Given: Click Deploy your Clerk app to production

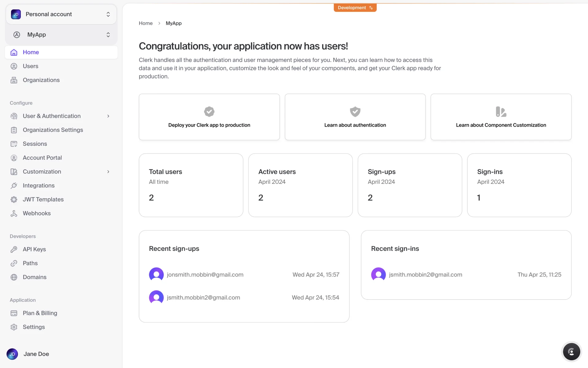Looking at the screenshot, I should [x=209, y=117].
